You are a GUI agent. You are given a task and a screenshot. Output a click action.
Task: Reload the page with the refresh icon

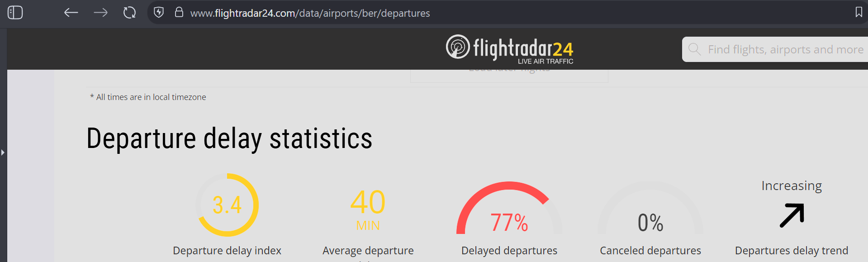click(130, 13)
